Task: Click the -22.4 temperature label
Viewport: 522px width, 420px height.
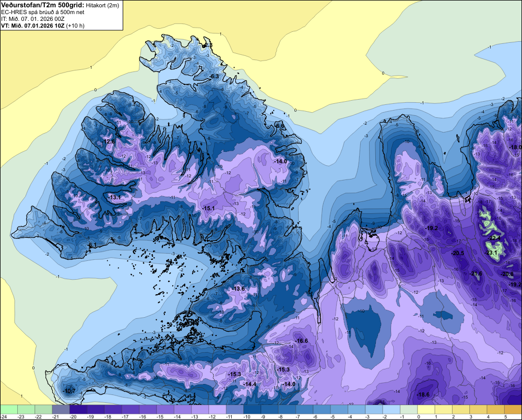Action: pos(494,238)
